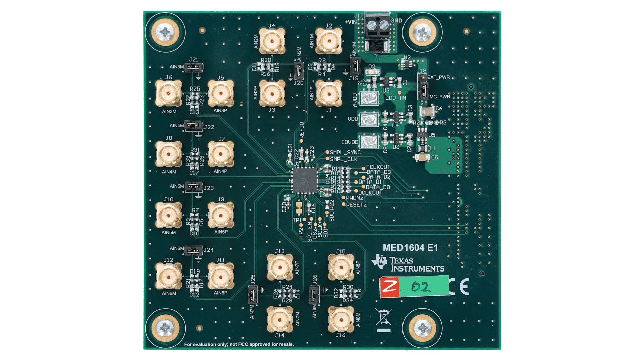644x362 pixels.
Task: Select the J1 AIN1P SMA connector
Action: point(329,93)
